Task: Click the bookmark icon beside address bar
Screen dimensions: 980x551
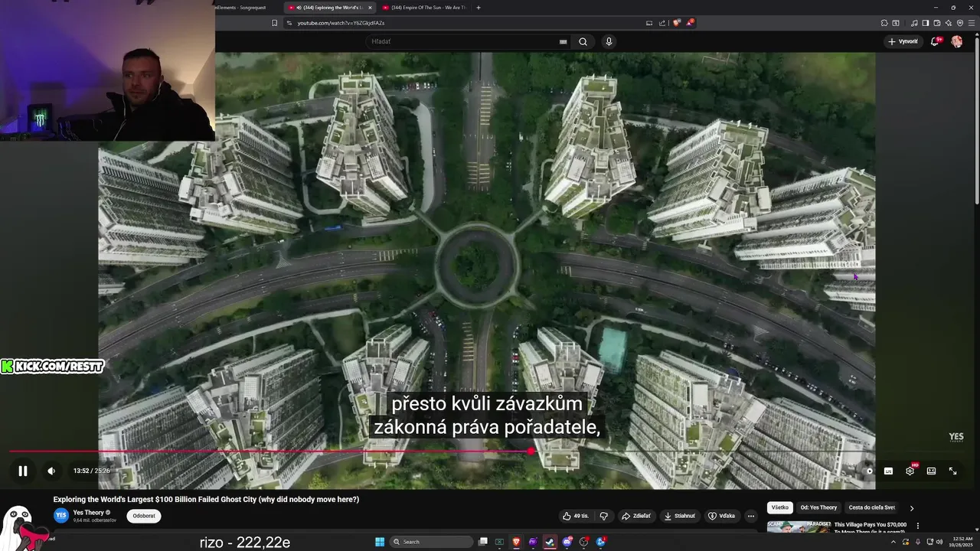Action: (x=275, y=23)
